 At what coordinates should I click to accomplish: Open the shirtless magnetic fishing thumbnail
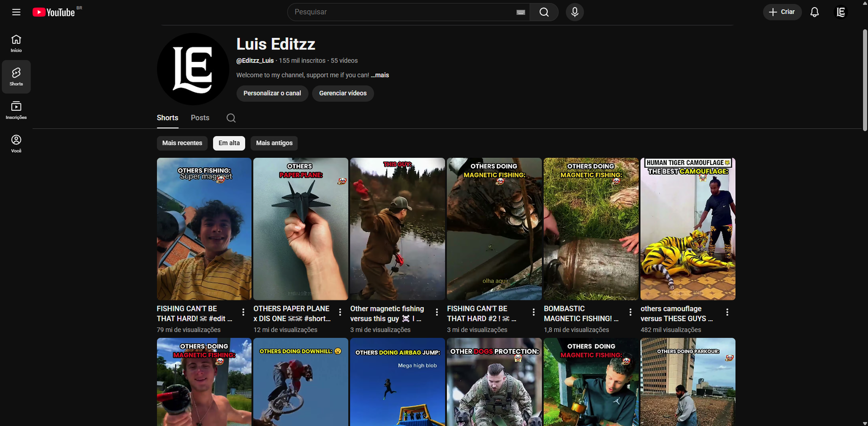coord(204,382)
